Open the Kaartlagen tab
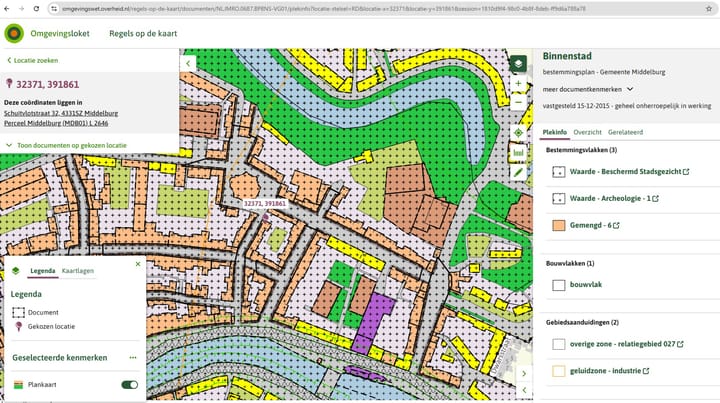 pyautogui.click(x=78, y=271)
